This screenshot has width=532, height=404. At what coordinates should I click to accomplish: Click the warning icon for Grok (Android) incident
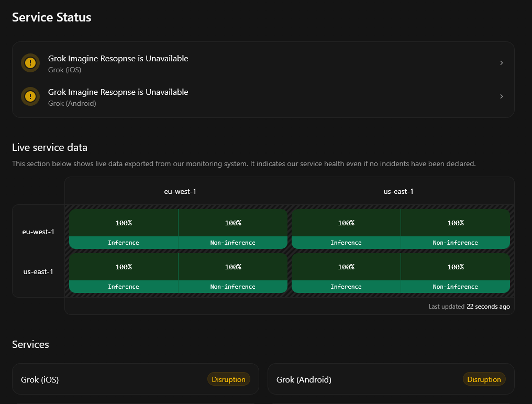click(x=30, y=96)
